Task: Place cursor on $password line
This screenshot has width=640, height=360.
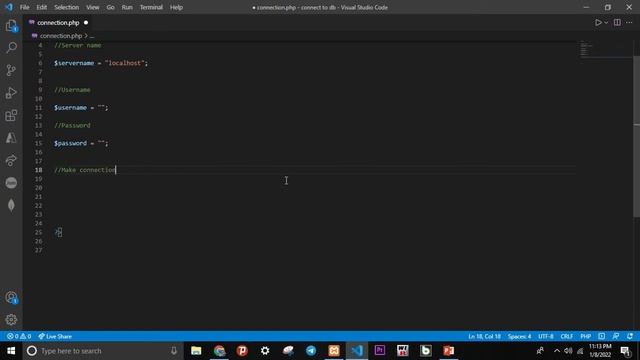Action: [x=81, y=143]
